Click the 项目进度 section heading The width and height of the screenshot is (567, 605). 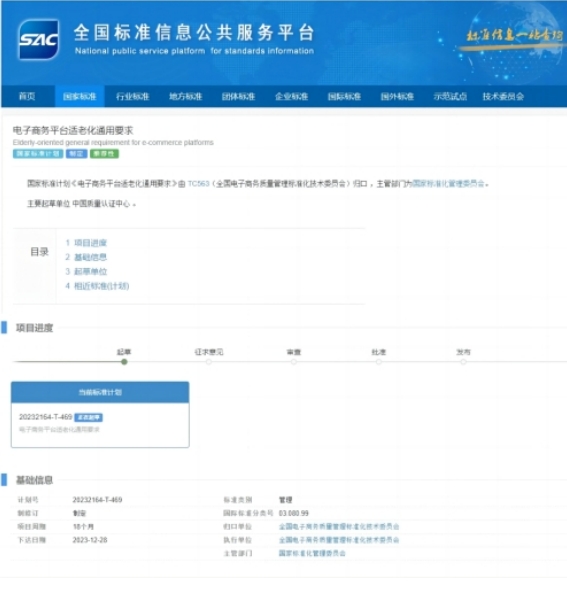(x=34, y=328)
